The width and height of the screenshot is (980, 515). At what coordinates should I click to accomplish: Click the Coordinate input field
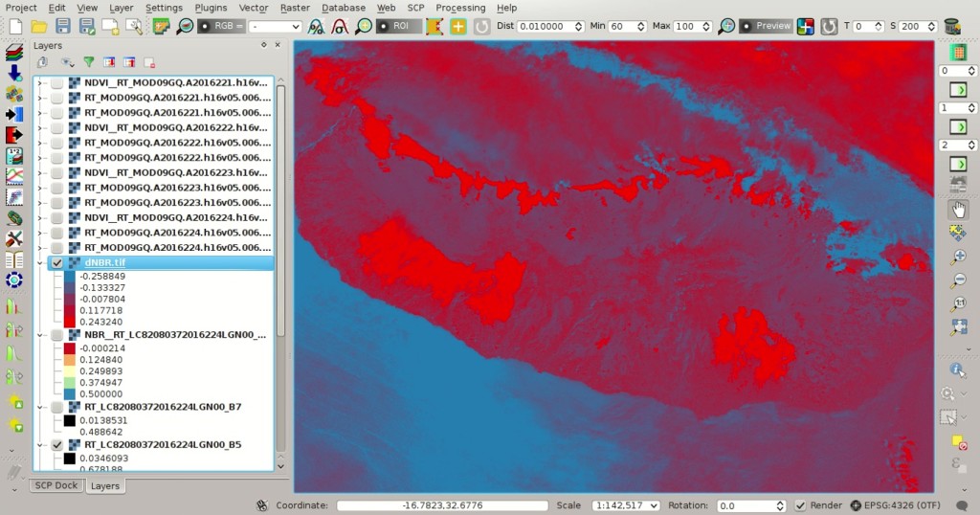point(442,505)
